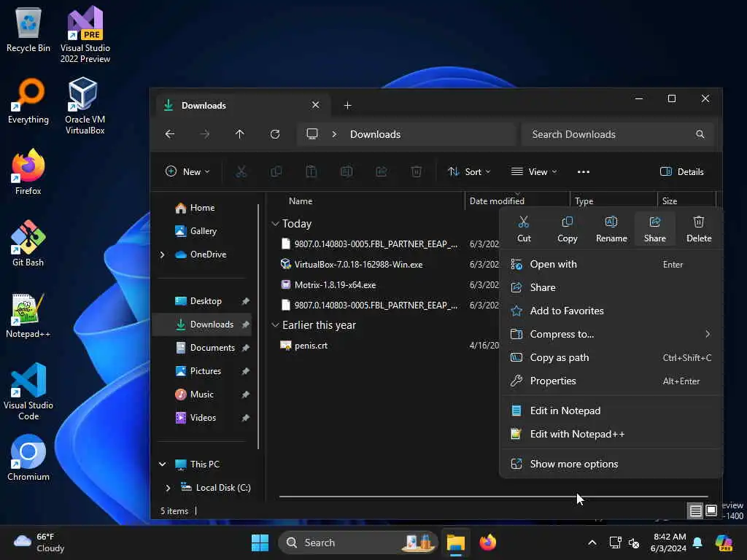Open Gallery in navigation pane

204,231
